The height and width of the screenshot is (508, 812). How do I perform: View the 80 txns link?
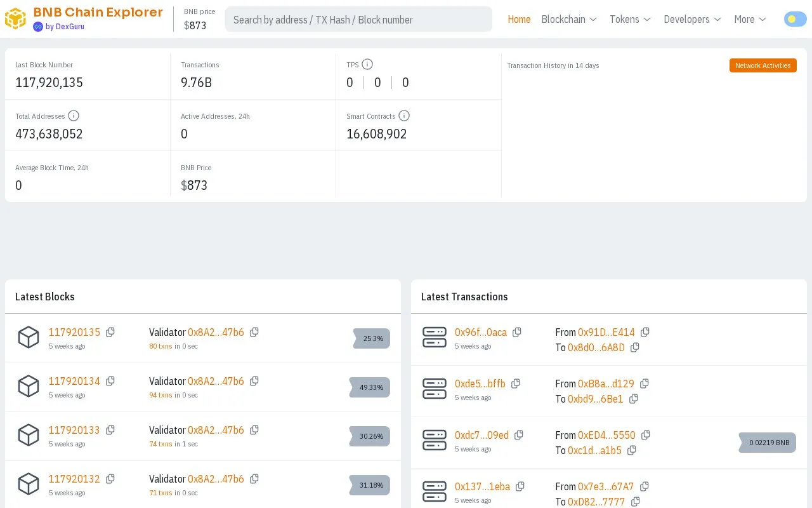coord(160,346)
